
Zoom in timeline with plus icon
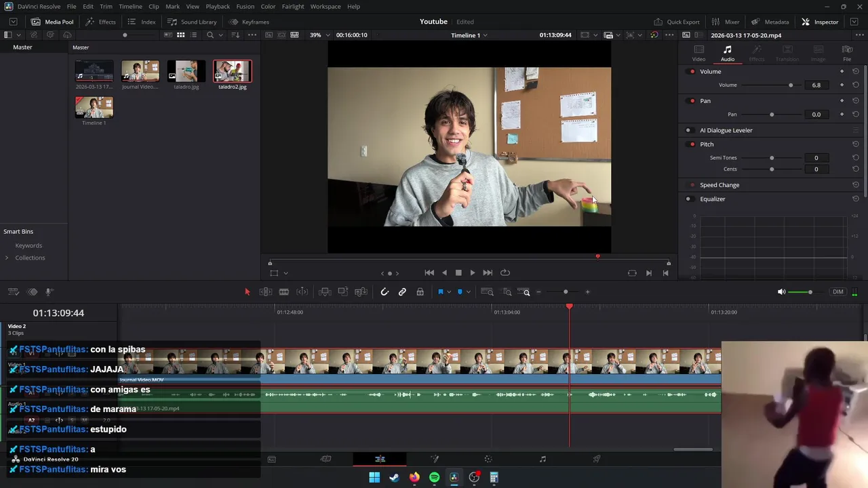click(587, 292)
